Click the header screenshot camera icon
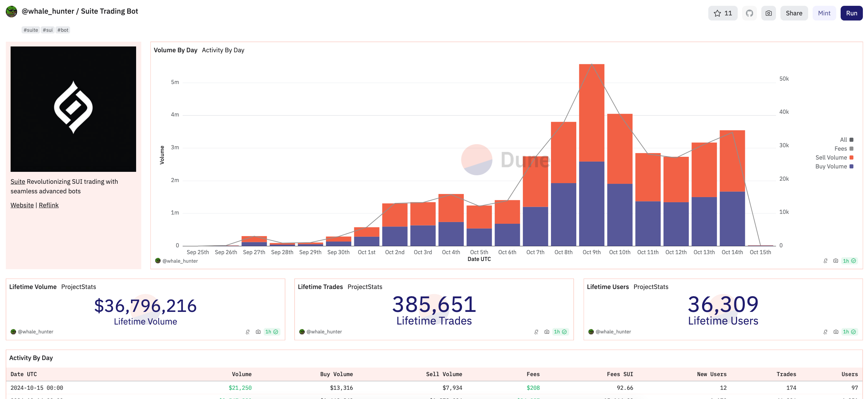This screenshot has height=399, width=868. (x=768, y=13)
